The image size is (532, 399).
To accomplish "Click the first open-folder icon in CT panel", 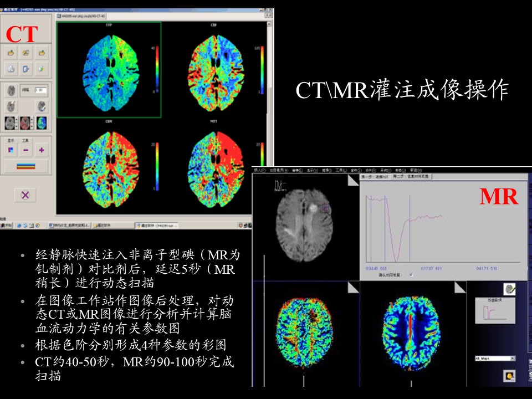I will [x=11, y=53].
